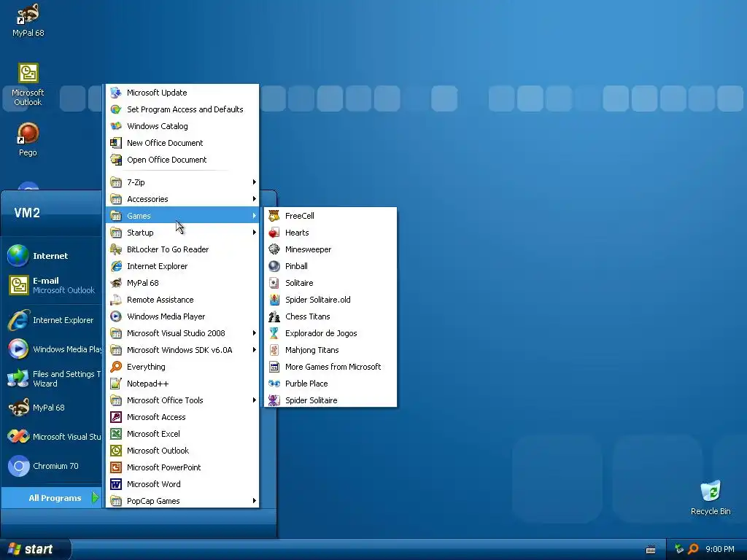Screen dimensions: 747x560
Task: Launch Chess Titans icon
Action: [x=274, y=316]
